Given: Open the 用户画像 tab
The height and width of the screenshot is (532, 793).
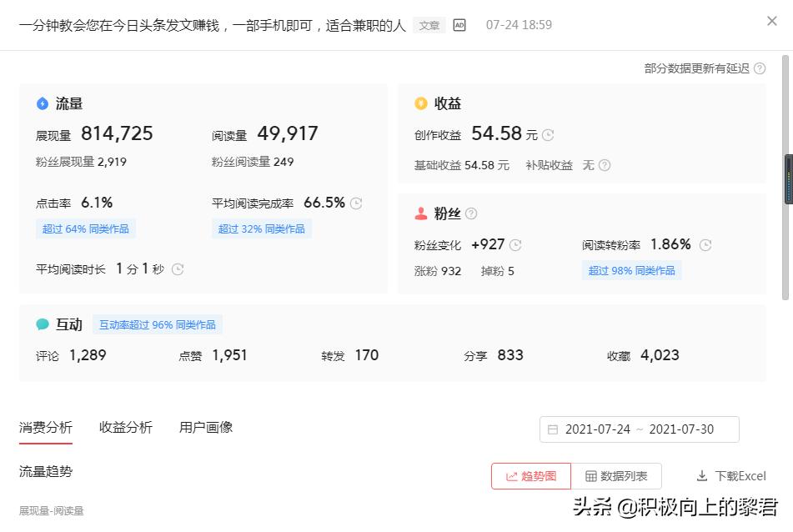Looking at the screenshot, I should 205,427.
